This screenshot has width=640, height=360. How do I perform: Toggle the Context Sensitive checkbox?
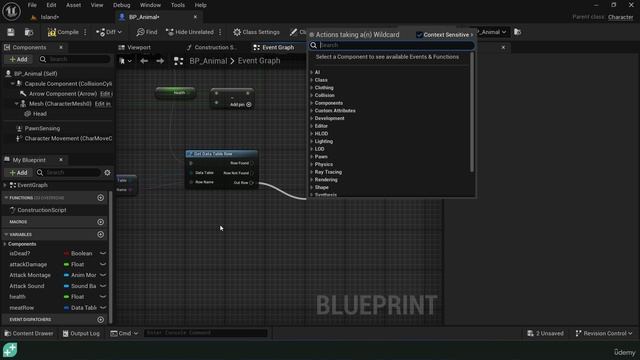point(419,35)
